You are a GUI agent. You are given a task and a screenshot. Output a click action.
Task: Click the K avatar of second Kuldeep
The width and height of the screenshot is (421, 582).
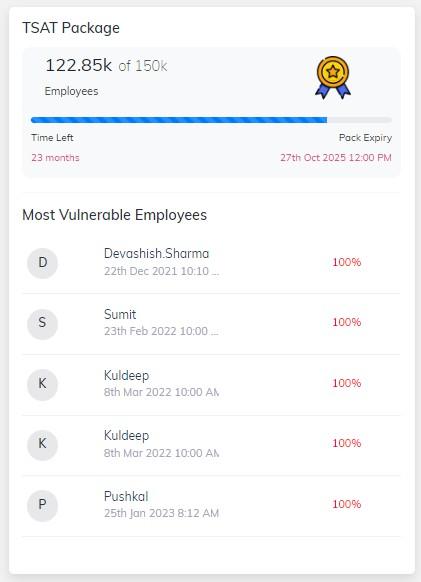click(42, 444)
